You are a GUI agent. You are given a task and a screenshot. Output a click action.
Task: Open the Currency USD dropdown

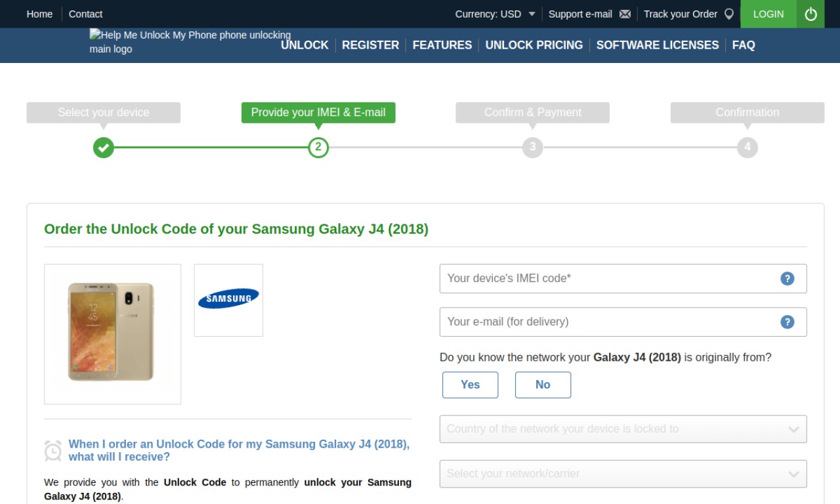[495, 14]
